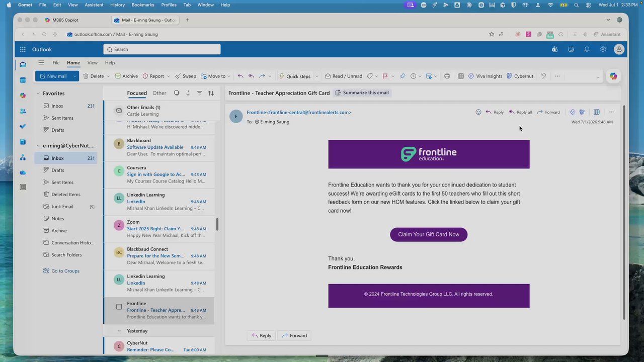Screen dimensions: 644x362
Task: Click Reply button below the email body
Action: [261, 335]
